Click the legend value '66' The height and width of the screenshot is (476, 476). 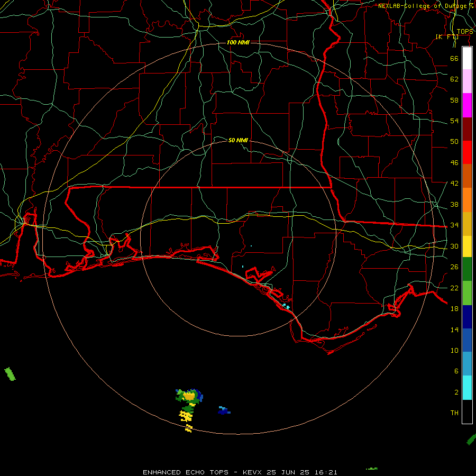(454, 58)
